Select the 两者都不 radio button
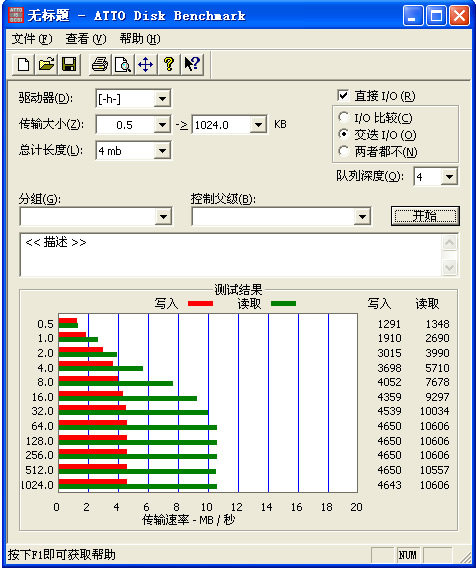Screen dimensions: 476x570 (343, 151)
